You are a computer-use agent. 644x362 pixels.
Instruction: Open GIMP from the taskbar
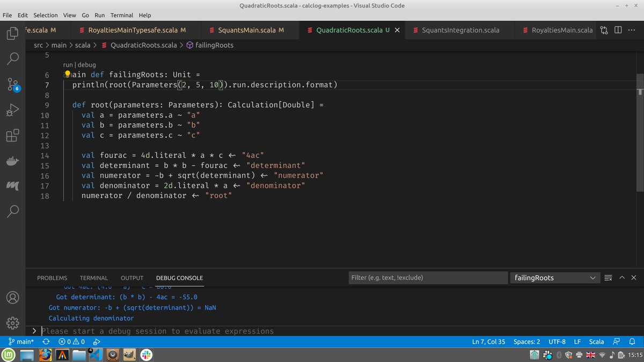coord(129,354)
